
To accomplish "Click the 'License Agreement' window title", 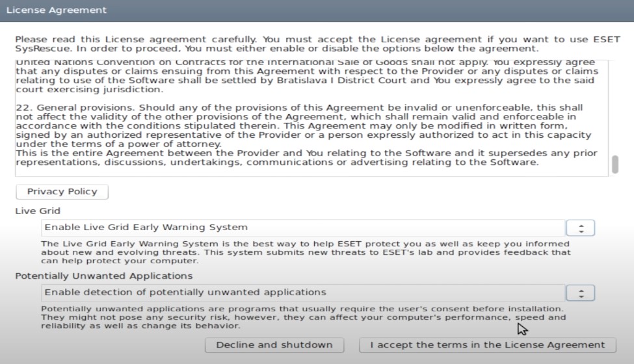I will coord(56,10).
